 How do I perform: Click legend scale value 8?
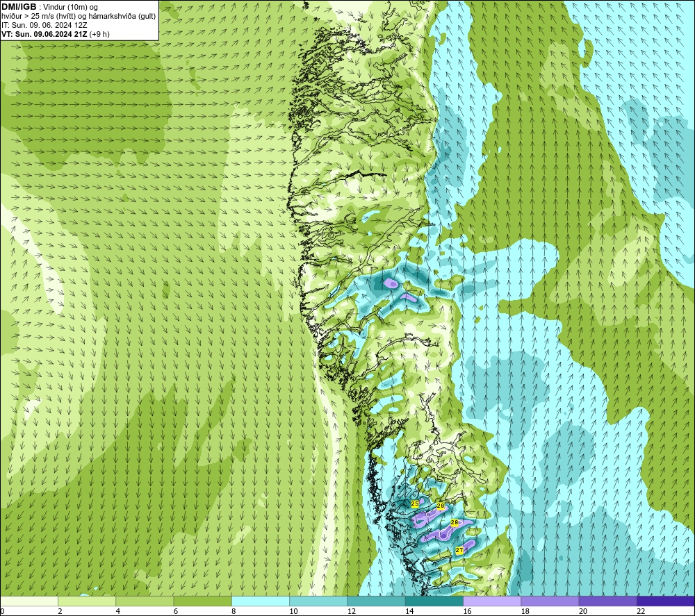234,612
